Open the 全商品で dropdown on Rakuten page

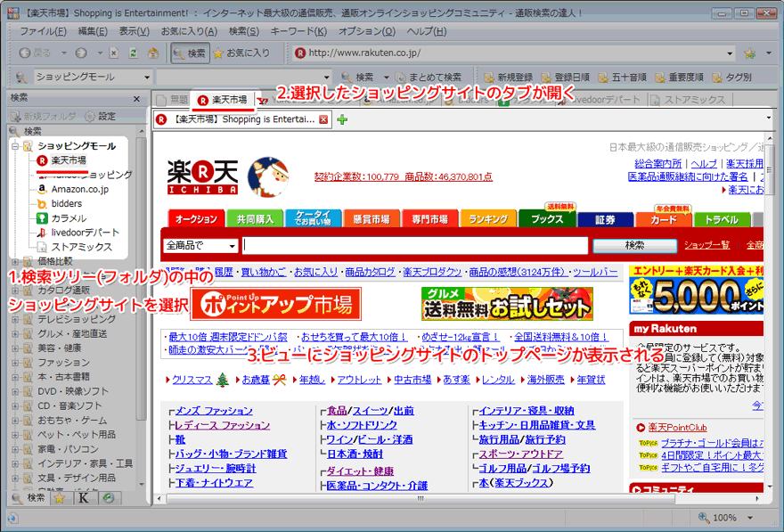232,245
